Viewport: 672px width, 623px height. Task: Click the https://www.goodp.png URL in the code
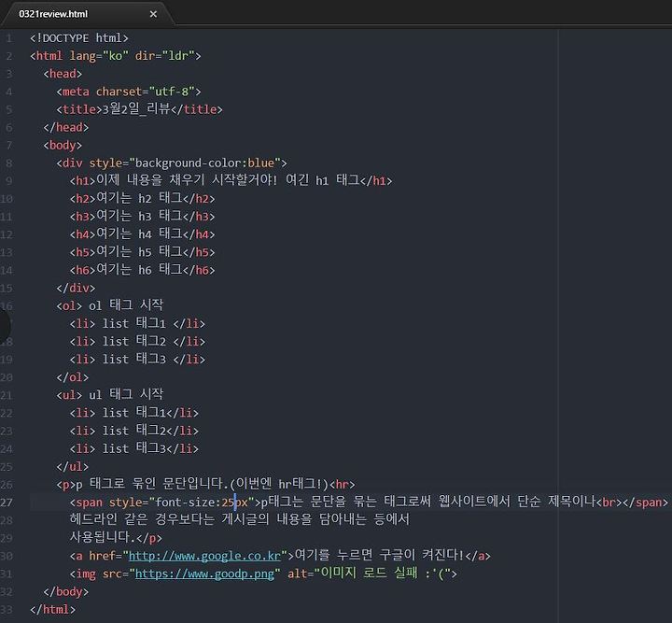204,573
